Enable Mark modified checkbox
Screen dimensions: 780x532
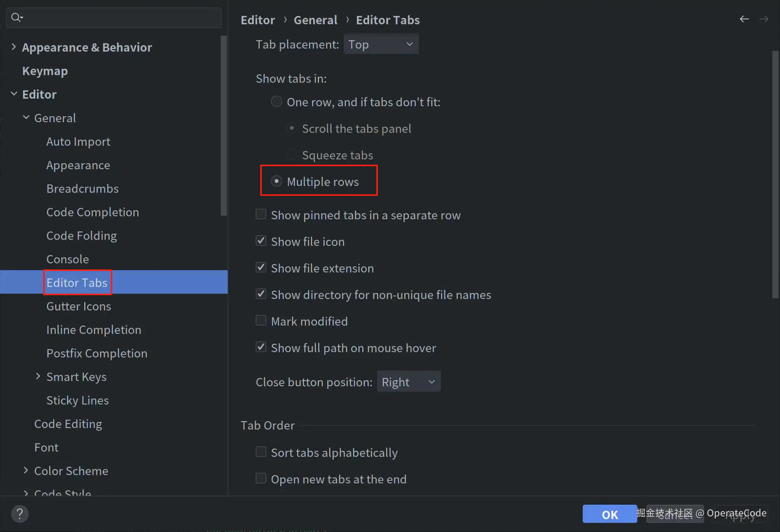point(261,321)
